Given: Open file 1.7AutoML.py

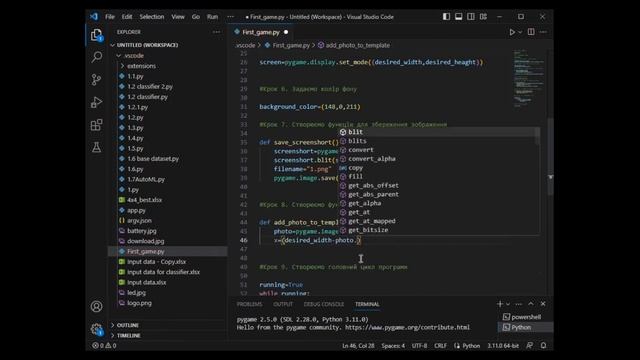Looking at the screenshot, I should click(146, 179).
